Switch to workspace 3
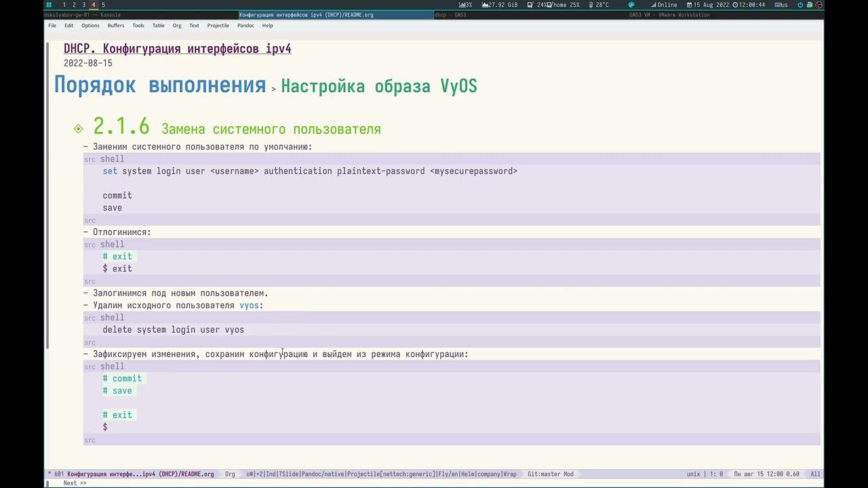 click(x=84, y=5)
